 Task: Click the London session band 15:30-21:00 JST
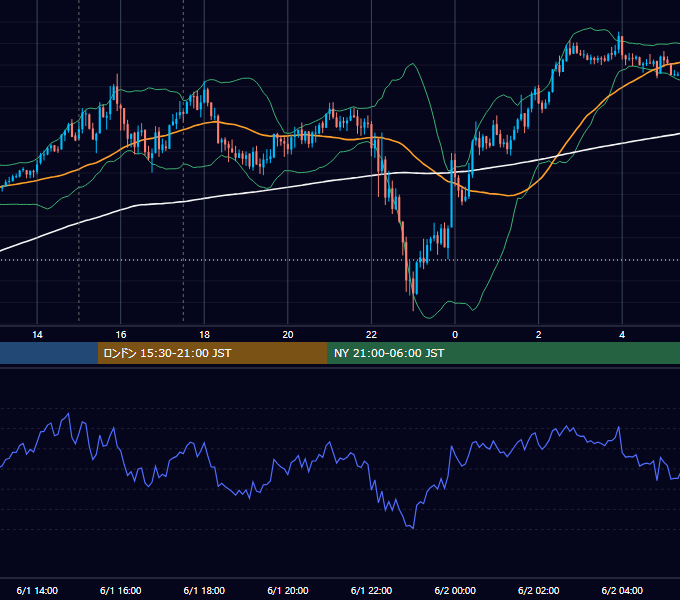coord(212,353)
